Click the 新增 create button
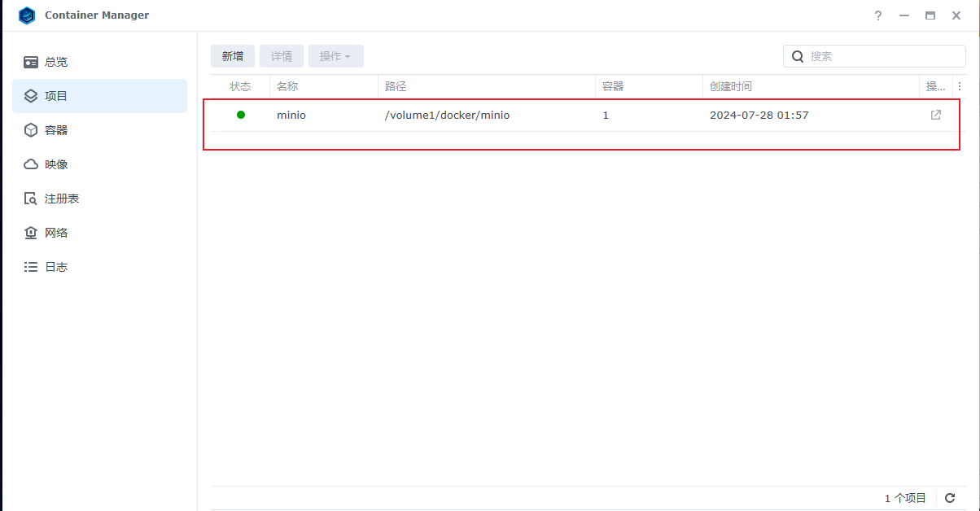Screen dimensions: 980x511 tap(233, 56)
